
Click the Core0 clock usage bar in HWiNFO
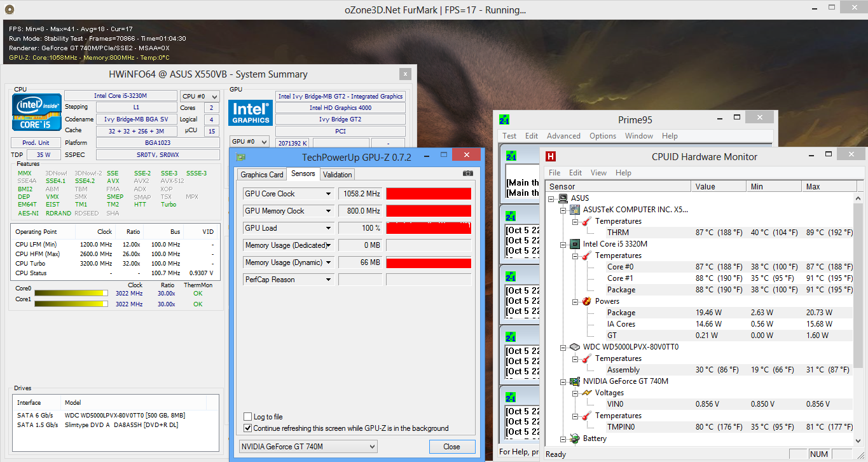coord(70,294)
